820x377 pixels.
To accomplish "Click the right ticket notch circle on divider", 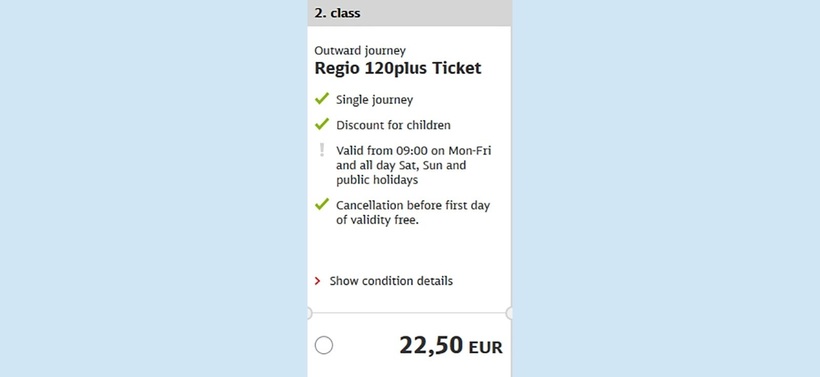I will pos(509,313).
